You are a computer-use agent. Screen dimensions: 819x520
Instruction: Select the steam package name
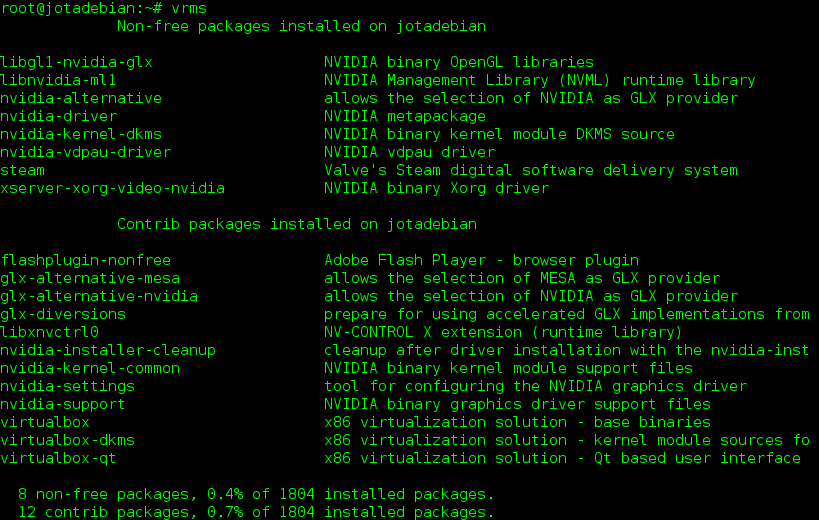22,170
